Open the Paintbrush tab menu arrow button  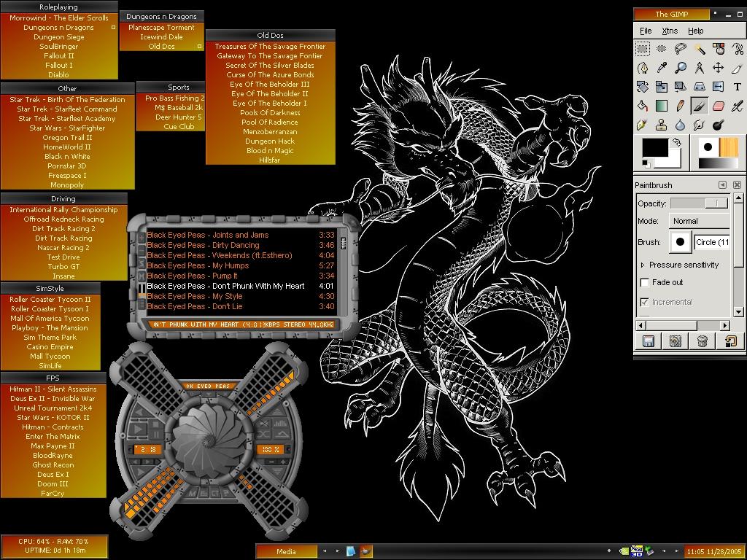click(723, 184)
